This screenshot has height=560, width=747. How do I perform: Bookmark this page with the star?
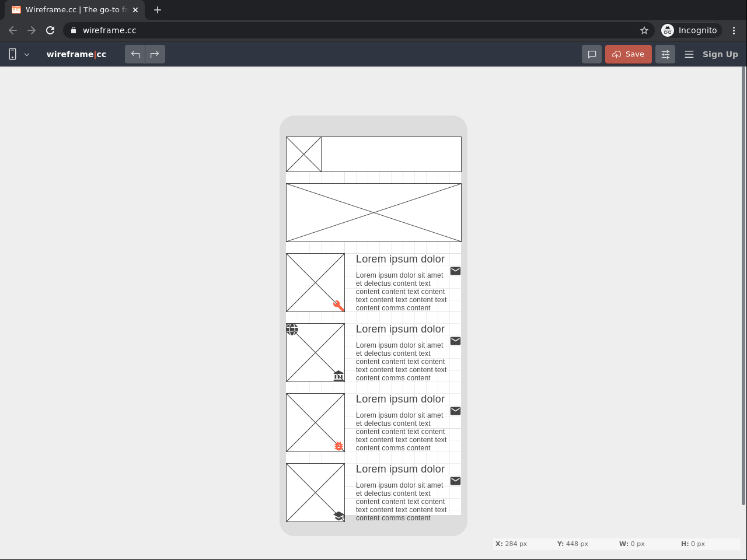tap(644, 30)
